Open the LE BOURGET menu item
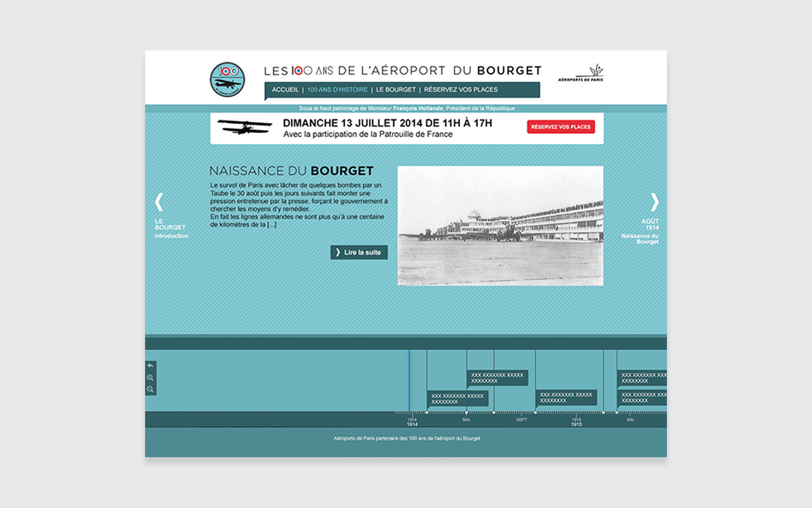This screenshot has height=508, width=812. pos(396,90)
